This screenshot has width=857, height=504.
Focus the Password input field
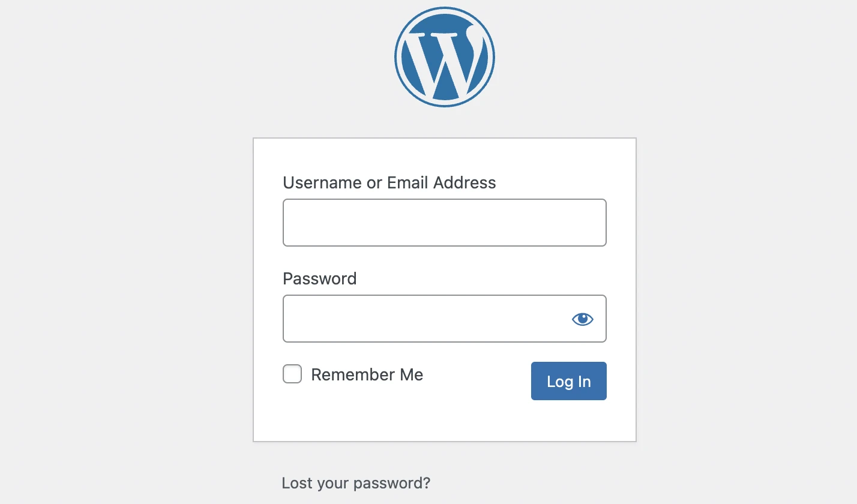[445, 319]
